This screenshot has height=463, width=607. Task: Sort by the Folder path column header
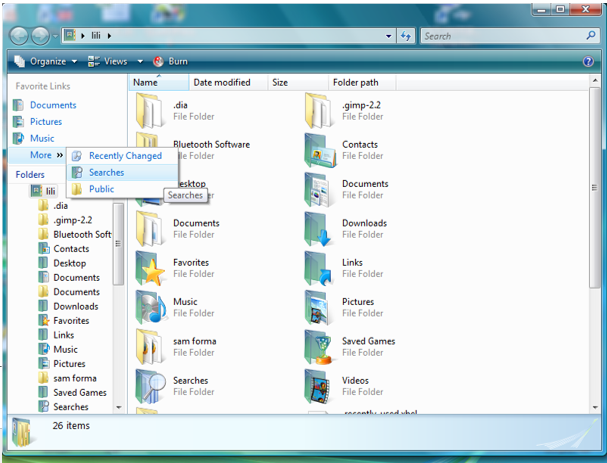tap(362, 82)
